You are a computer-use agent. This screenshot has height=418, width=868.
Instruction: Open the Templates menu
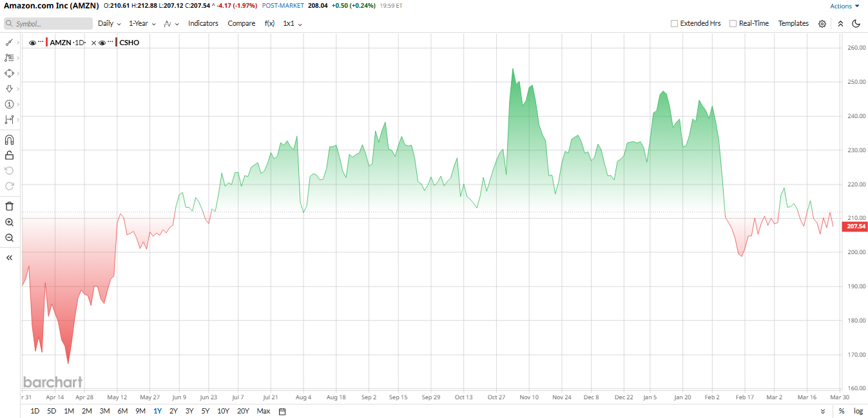point(793,23)
